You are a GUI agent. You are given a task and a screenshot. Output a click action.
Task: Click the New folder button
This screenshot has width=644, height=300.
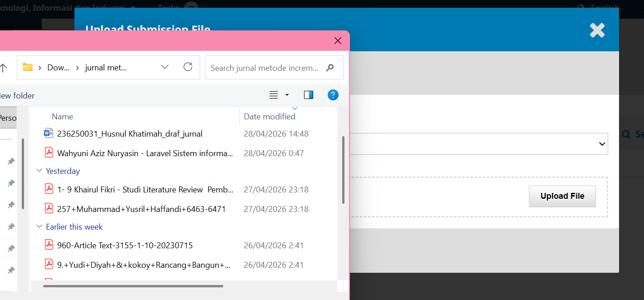pos(17,95)
